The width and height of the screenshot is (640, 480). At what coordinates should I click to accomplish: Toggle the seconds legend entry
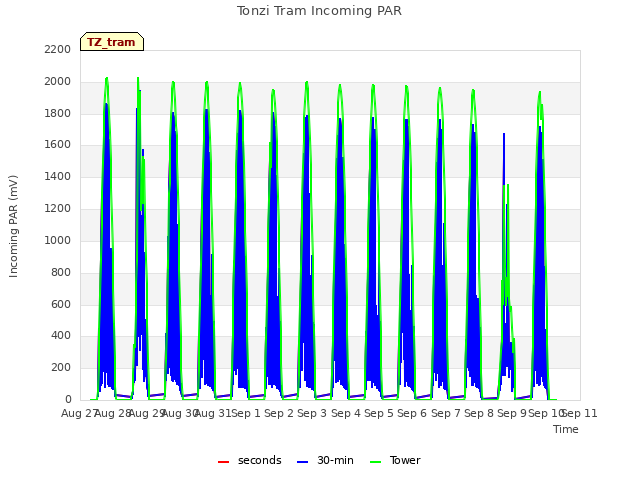[x=250, y=460]
